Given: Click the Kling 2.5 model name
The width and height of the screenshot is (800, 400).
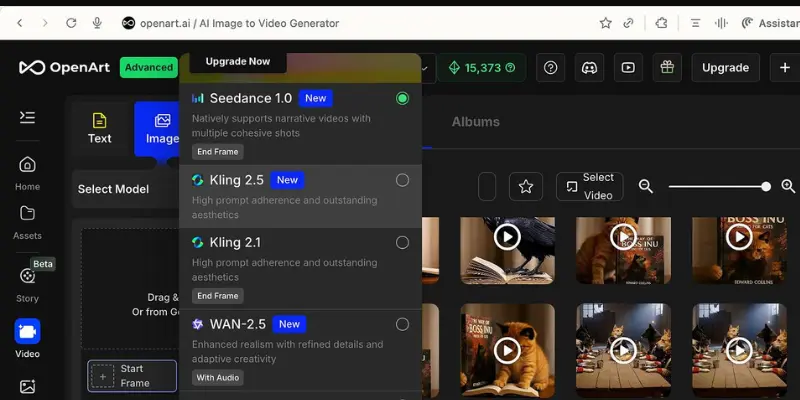Looking at the screenshot, I should point(237,180).
